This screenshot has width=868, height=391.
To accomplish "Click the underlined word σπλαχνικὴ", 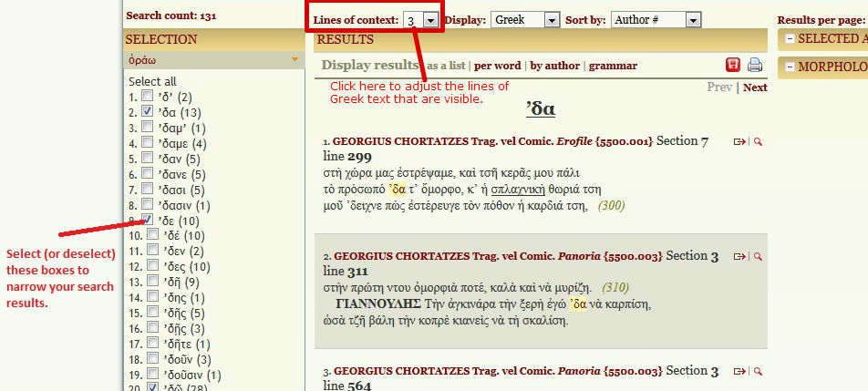I will [518, 190].
